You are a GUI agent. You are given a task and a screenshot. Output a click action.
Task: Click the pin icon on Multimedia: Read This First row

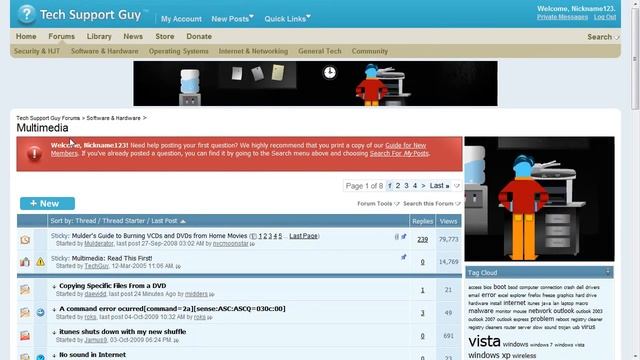click(x=403, y=257)
